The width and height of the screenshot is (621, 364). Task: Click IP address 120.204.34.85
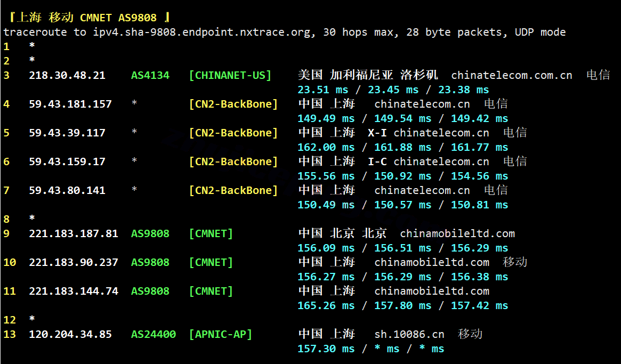[x=70, y=334]
